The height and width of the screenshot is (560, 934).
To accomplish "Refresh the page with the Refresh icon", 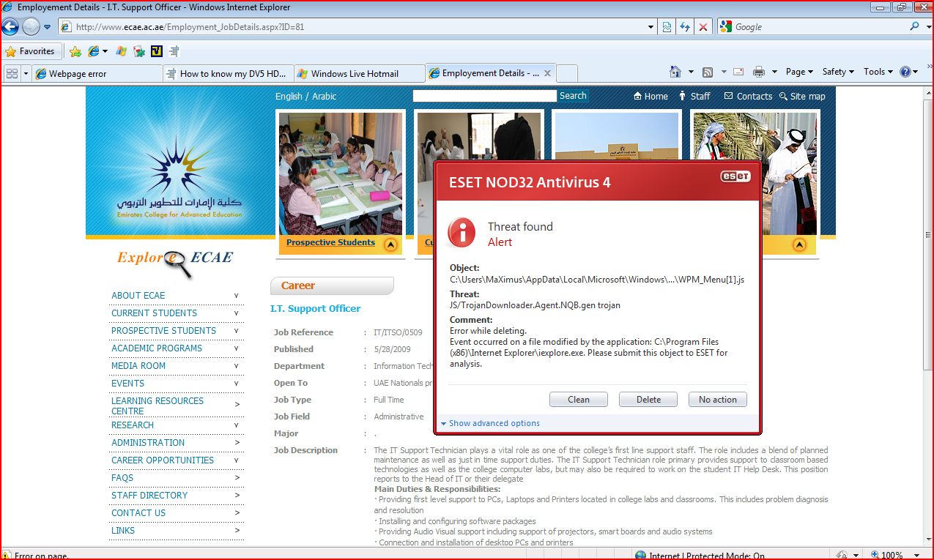I will point(685,27).
